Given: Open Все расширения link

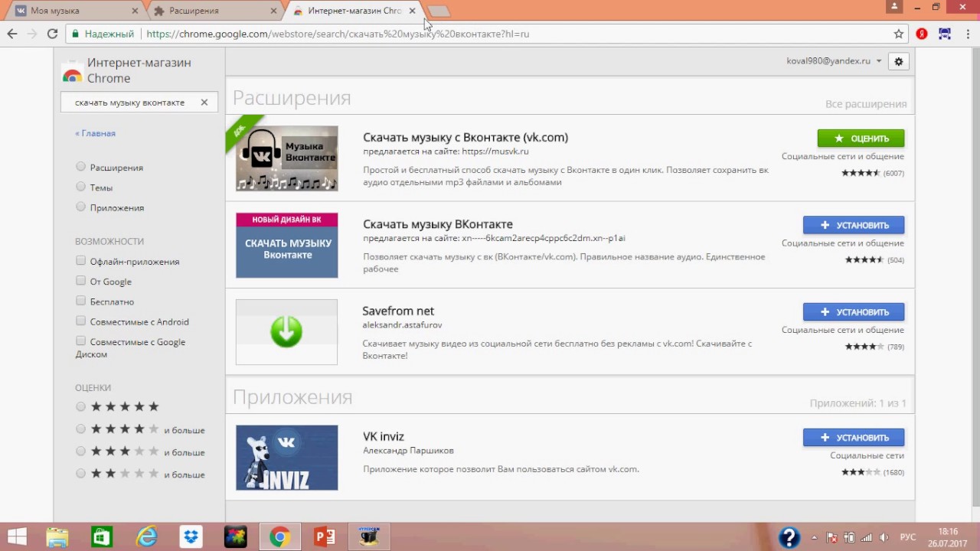Looking at the screenshot, I should [x=866, y=104].
